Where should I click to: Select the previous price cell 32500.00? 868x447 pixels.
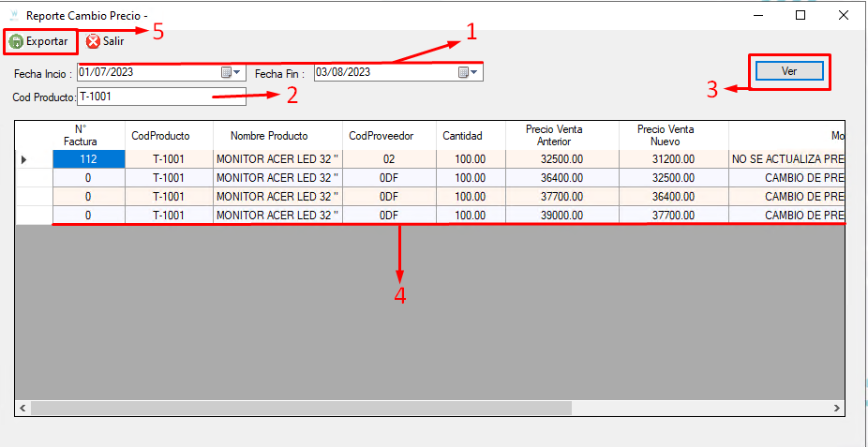561,159
